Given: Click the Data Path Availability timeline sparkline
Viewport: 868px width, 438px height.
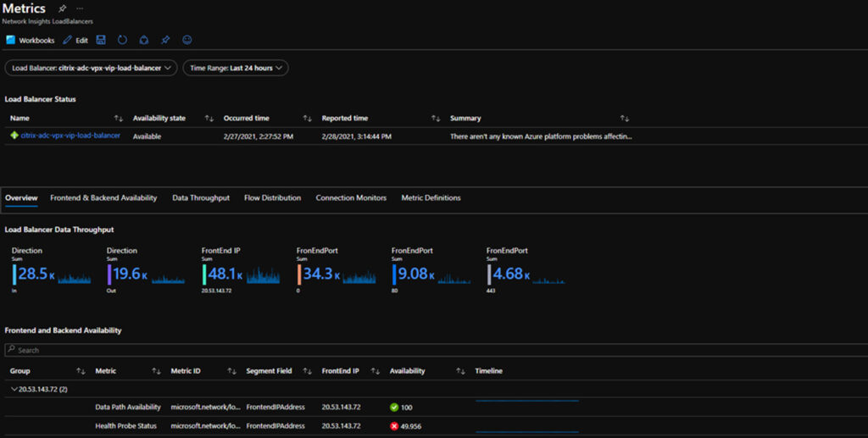Looking at the screenshot, I should [x=527, y=401].
